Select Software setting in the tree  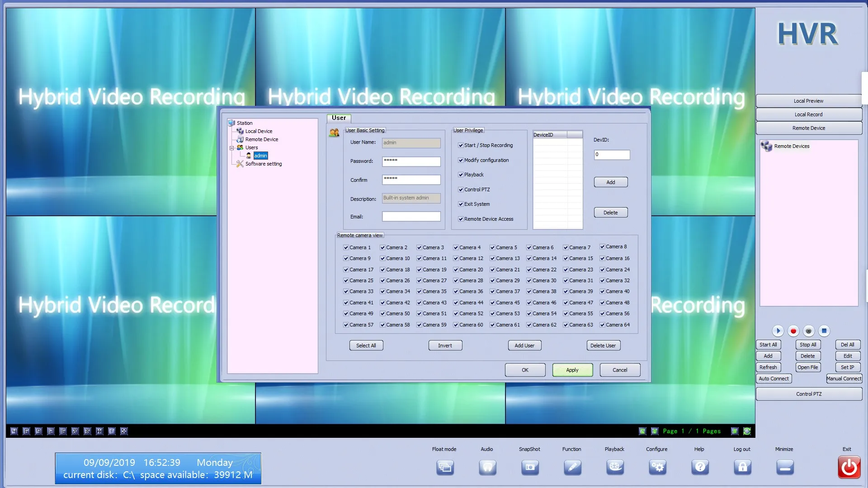click(x=263, y=164)
